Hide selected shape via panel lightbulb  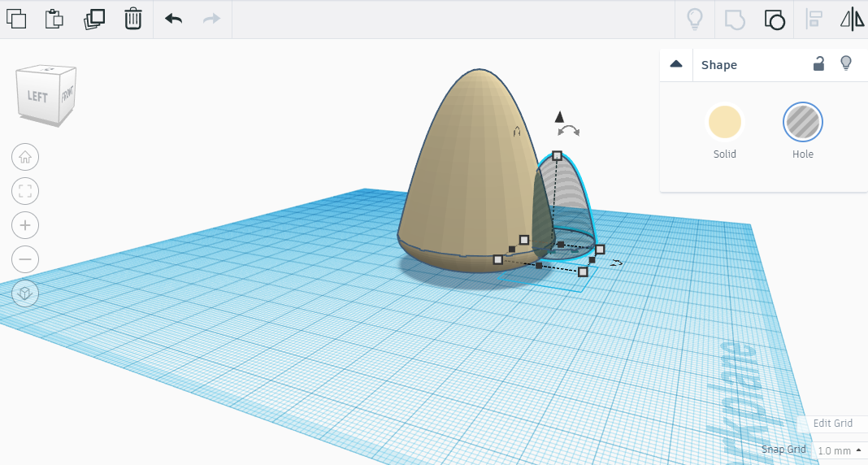tap(846, 63)
